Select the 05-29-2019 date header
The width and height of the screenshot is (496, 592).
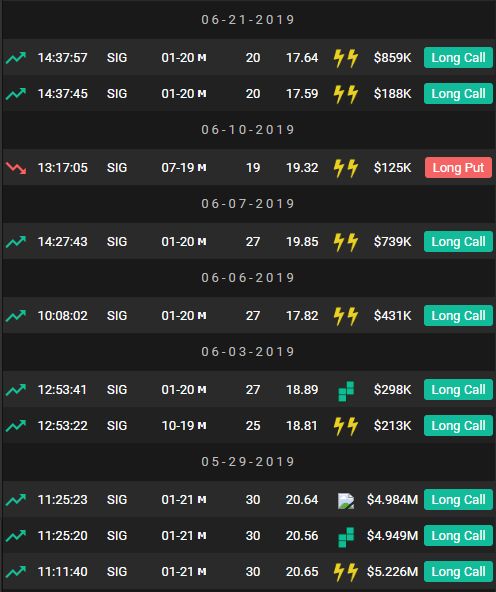click(248, 462)
